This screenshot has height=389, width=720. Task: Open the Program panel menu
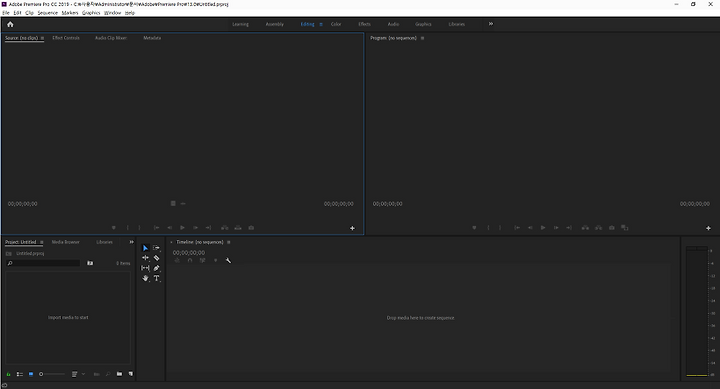(x=422, y=38)
